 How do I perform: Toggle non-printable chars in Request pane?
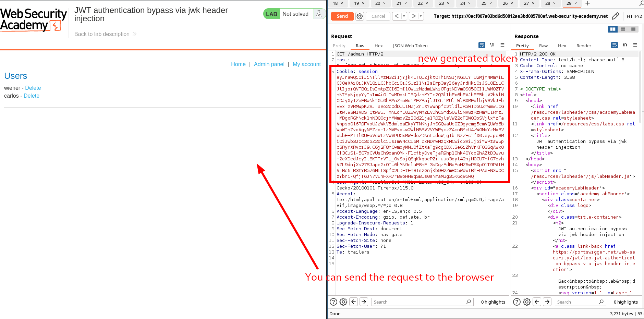coord(492,45)
